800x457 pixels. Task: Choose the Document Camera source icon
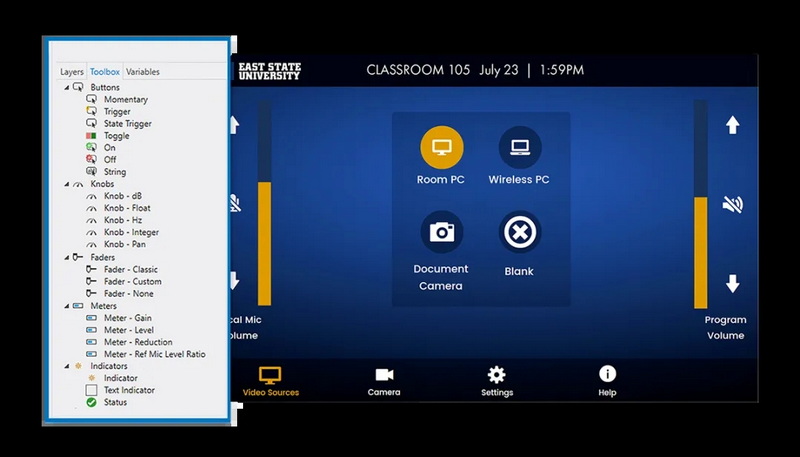point(441,232)
